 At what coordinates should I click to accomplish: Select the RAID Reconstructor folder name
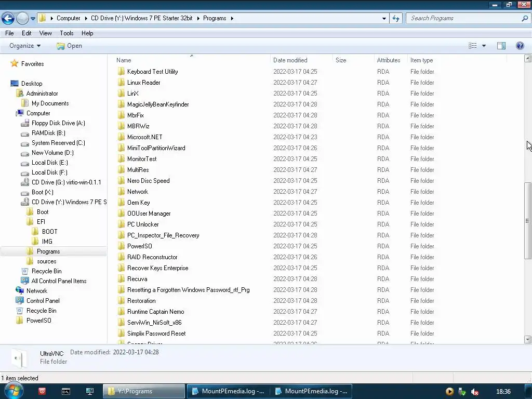[152, 257]
